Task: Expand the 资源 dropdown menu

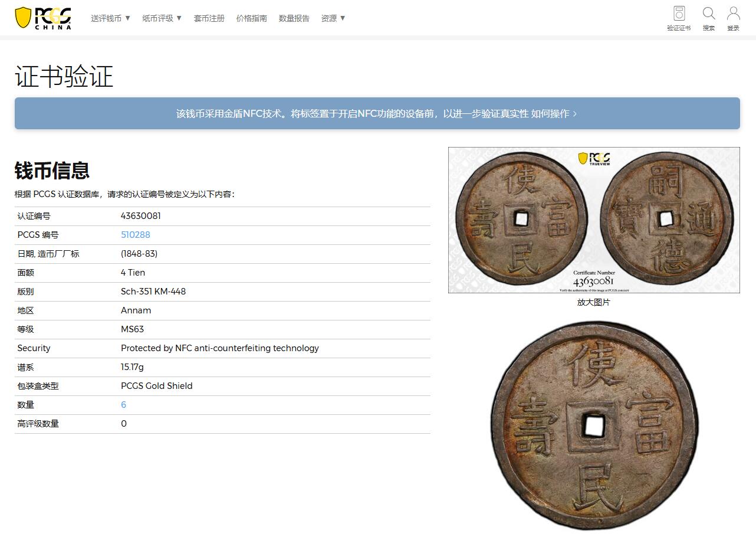Action: [333, 18]
